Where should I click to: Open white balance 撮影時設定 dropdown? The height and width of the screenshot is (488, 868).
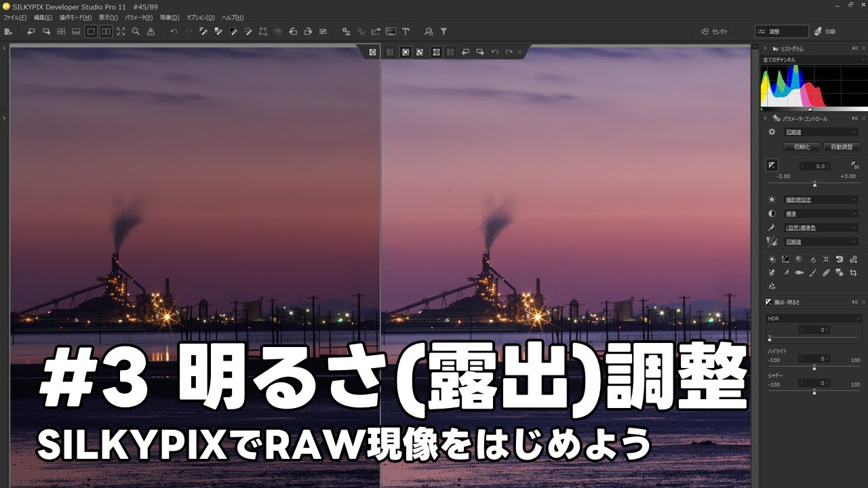pos(822,200)
